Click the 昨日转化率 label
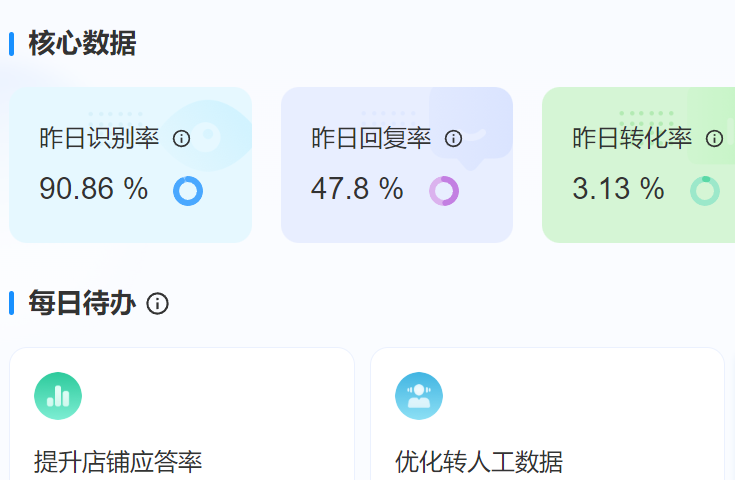Image resolution: width=735 pixels, height=480 pixels. point(632,139)
